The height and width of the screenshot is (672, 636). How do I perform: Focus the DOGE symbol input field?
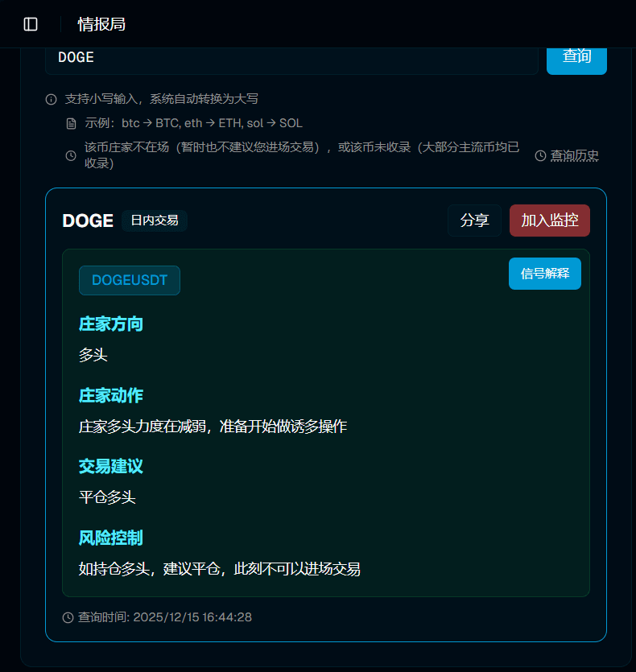pos(291,59)
